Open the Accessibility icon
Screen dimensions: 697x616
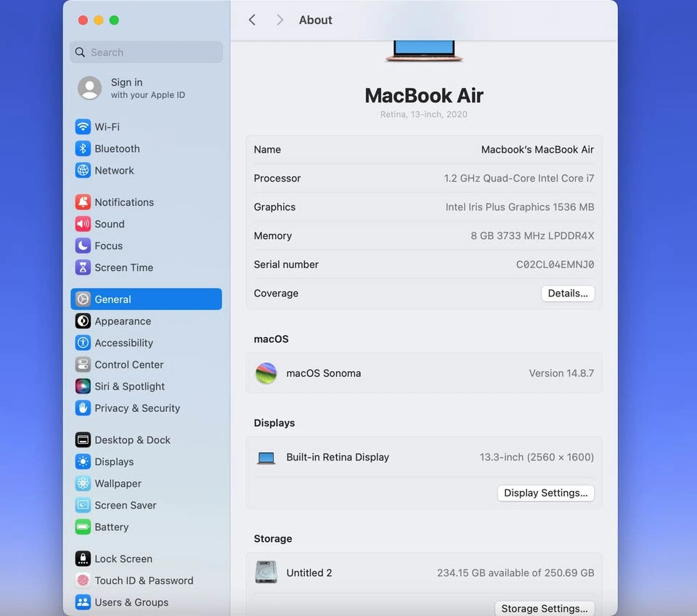click(83, 343)
